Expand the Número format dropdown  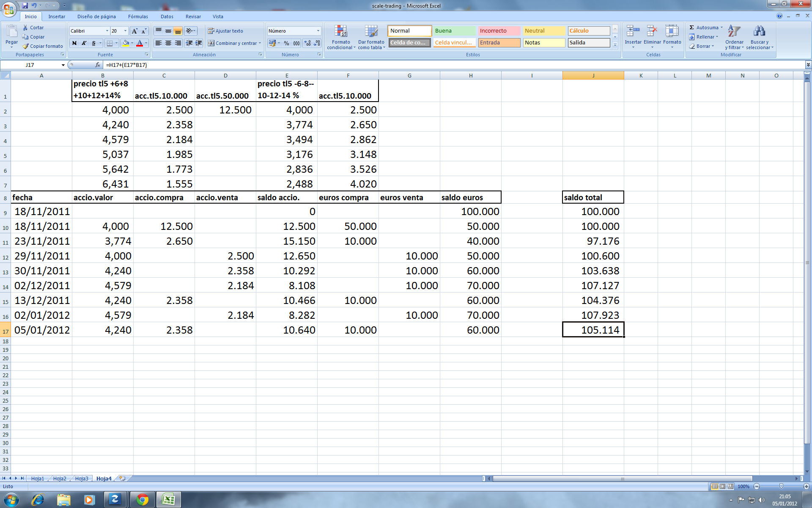[x=318, y=31]
